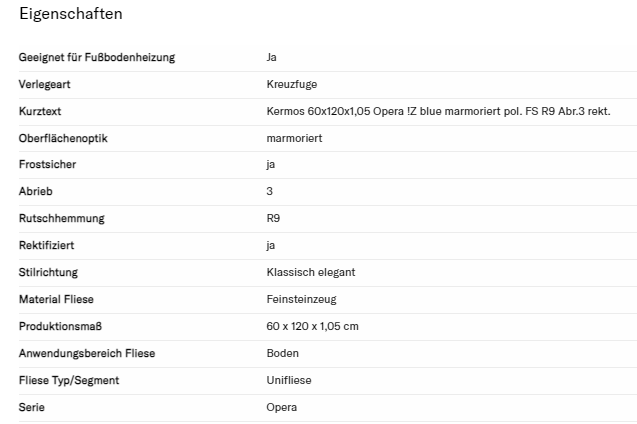Click the Abrieb label
Screen dimensions: 637x424
33,191
